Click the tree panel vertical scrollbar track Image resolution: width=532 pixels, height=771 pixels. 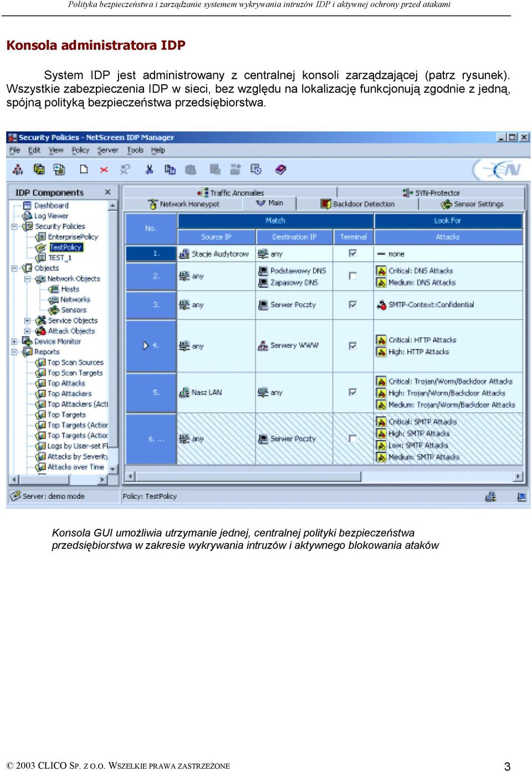(113, 337)
